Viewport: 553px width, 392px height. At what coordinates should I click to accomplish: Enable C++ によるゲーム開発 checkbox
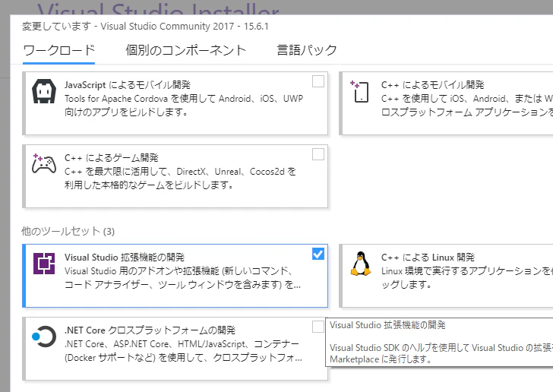(x=318, y=154)
